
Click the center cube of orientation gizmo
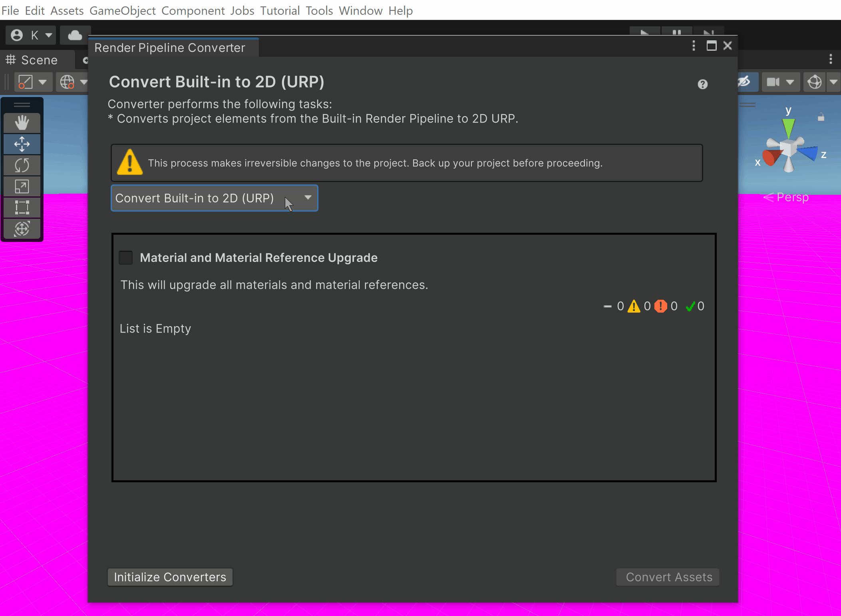(x=788, y=149)
